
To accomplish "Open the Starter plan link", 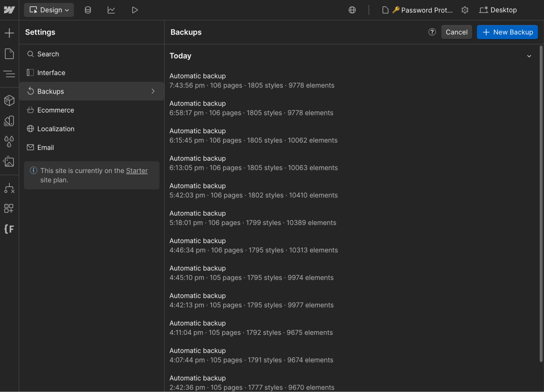I will [137, 171].
